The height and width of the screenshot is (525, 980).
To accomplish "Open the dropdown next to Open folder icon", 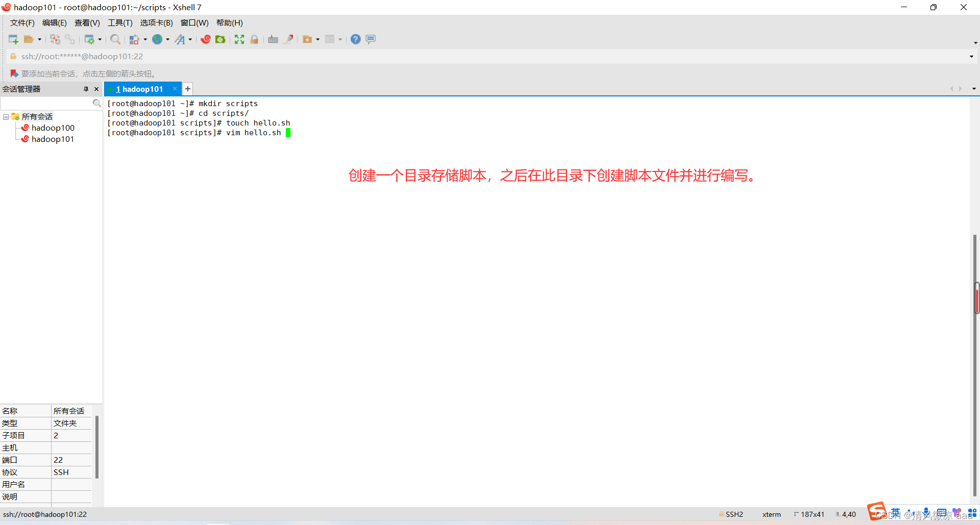I will coord(39,39).
